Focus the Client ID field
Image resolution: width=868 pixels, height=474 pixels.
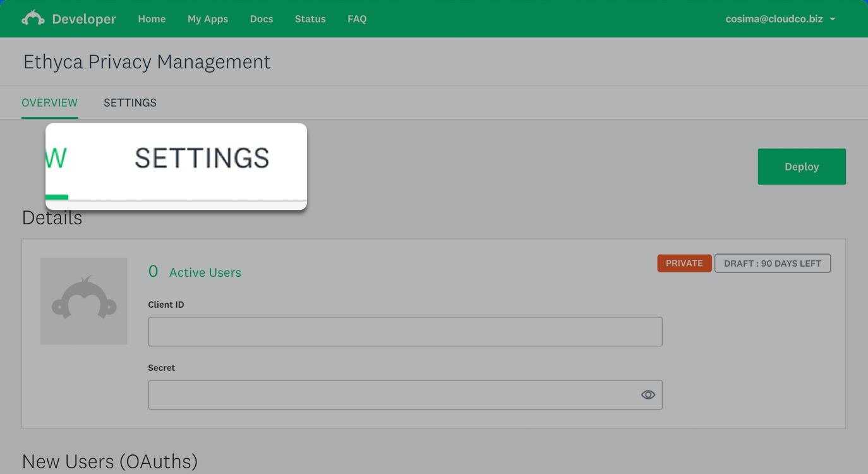405,332
